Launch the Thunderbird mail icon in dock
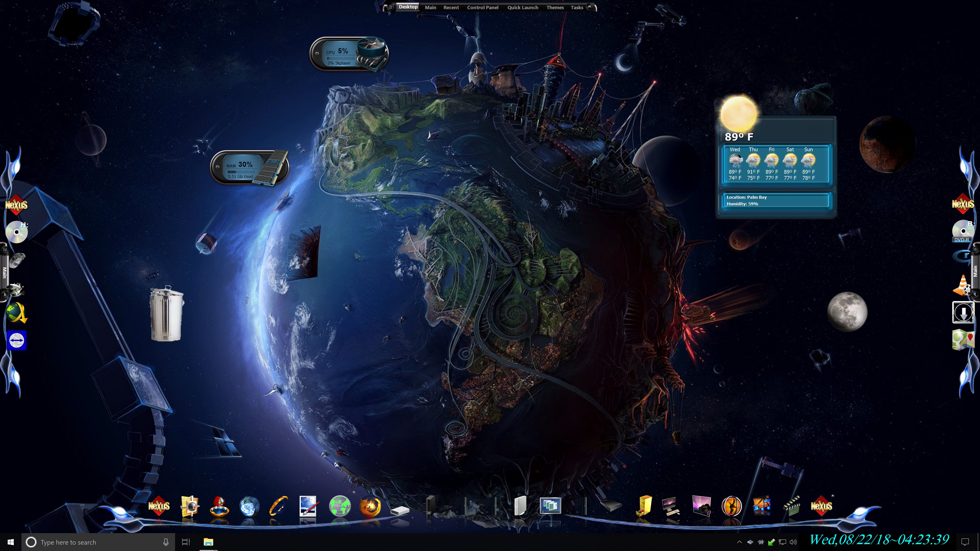This screenshot has width=980, height=551. pyautogui.click(x=249, y=506)
